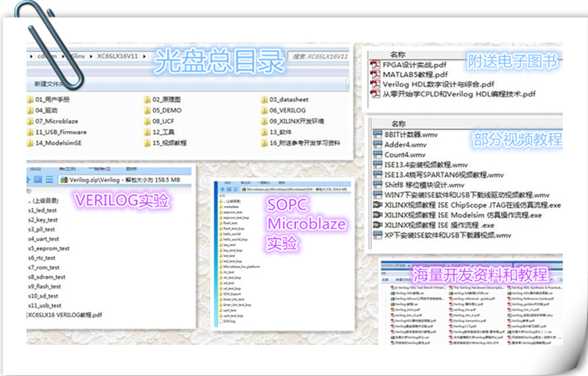Expand breadcrumb arrow before XC6SLX16V11
This screenshot has height=376, width=588.
pyautogui.click(x=91, y=56)
